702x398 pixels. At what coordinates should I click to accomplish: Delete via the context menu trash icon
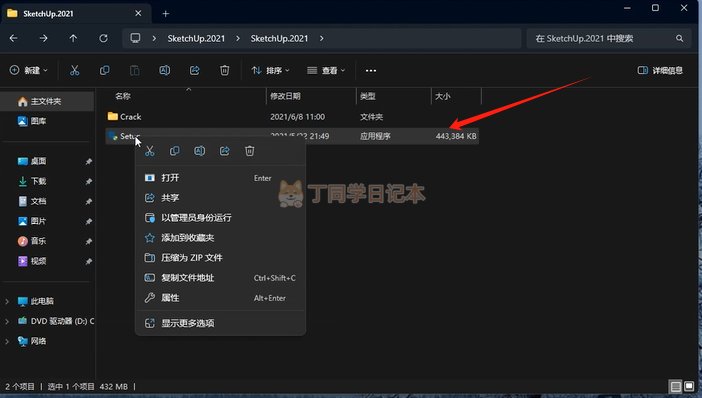pyautogui.click(x=250, y=151)
